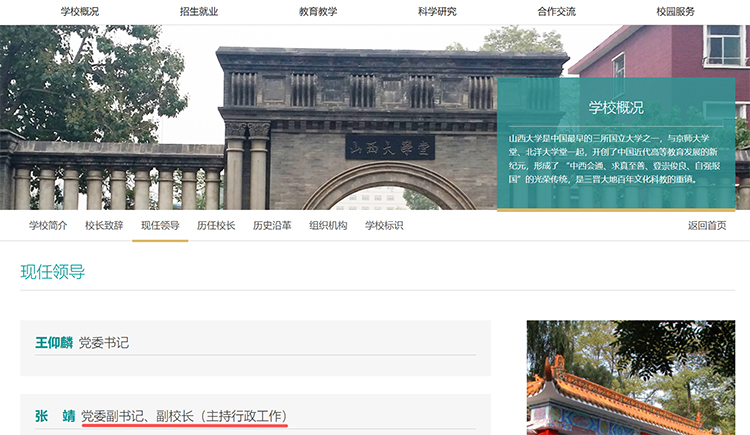This screenshot has width=750, height=435.
Task: Open the 校园服务 navigation menu
Action: click(x=675, y=11)
